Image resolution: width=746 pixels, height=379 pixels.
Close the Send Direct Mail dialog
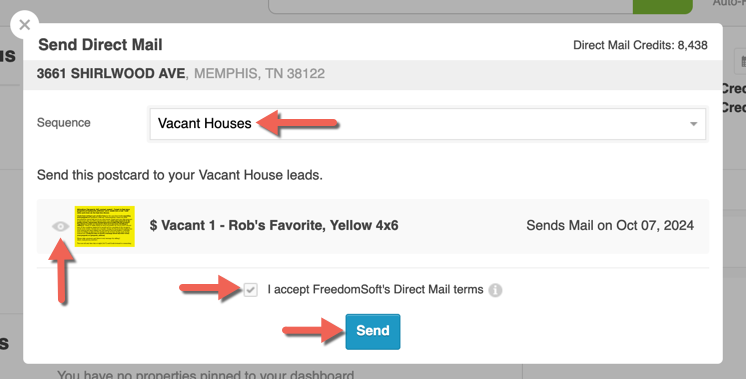click(24, 25)
